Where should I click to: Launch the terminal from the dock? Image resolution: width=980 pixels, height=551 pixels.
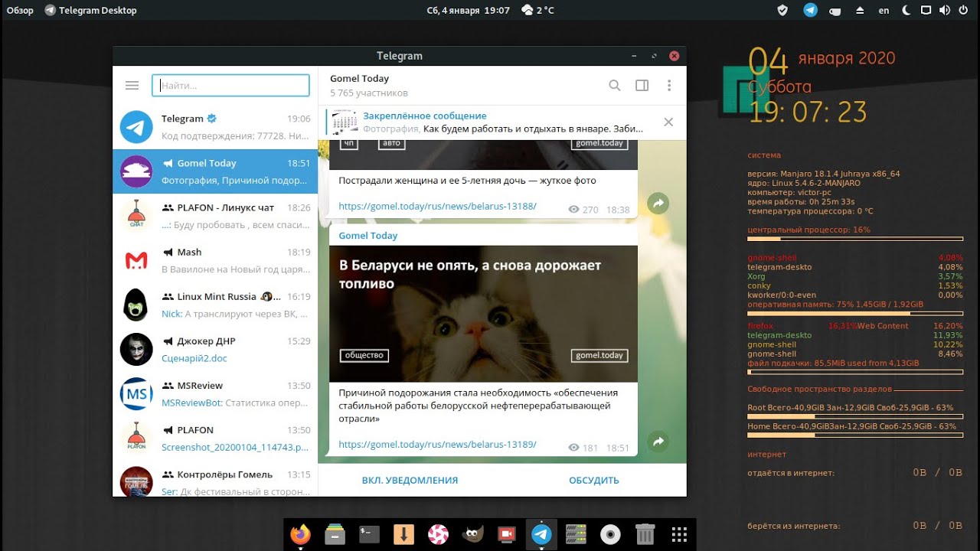370,534
